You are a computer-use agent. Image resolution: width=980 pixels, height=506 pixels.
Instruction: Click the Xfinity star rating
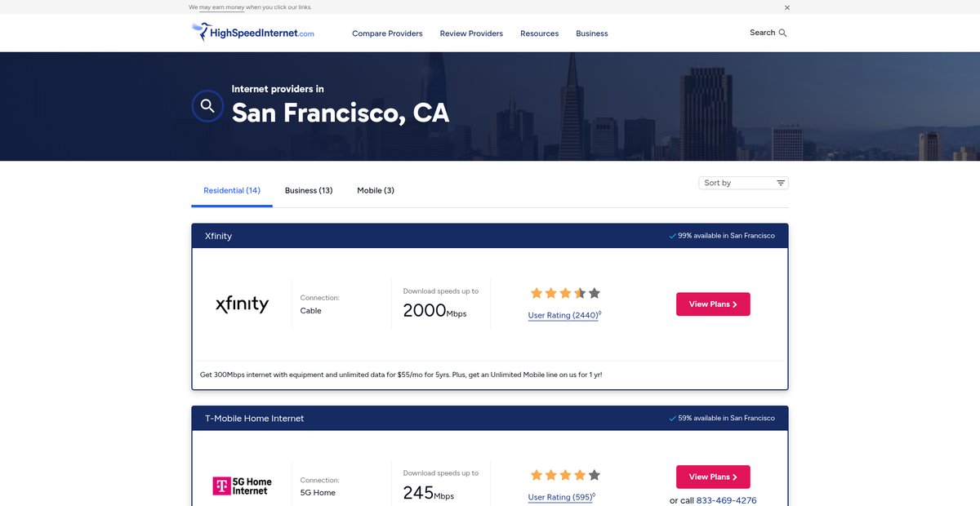click(x=565, y=293)
